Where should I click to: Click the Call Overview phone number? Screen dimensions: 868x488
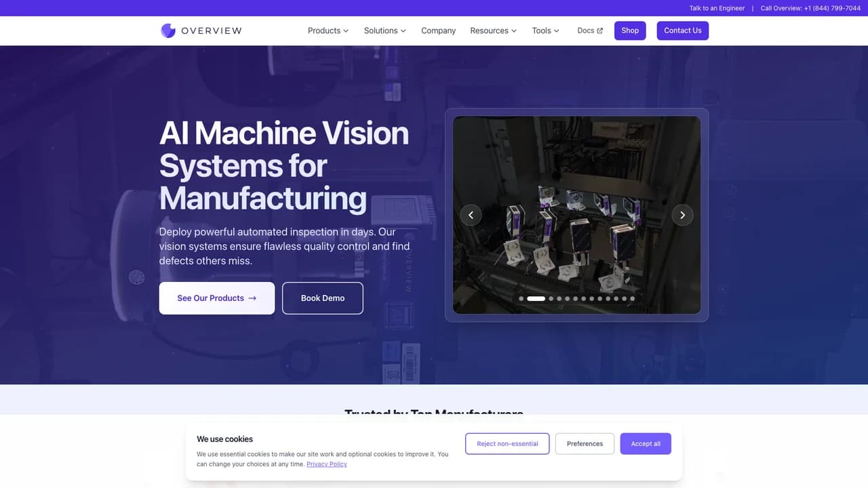coord(810,8)
